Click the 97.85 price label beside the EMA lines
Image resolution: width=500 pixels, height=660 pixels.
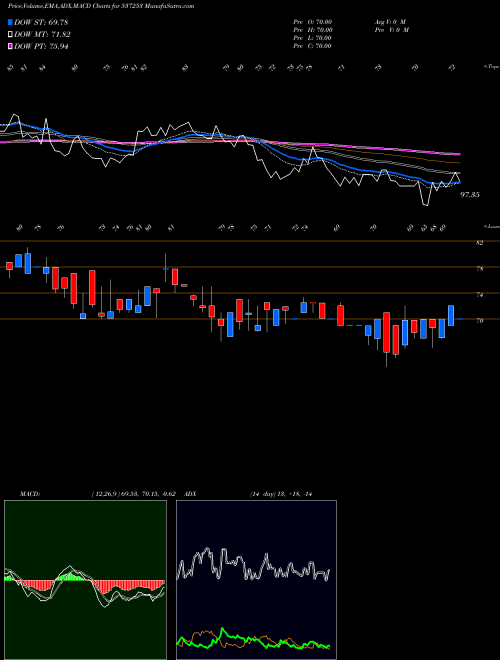470,195
